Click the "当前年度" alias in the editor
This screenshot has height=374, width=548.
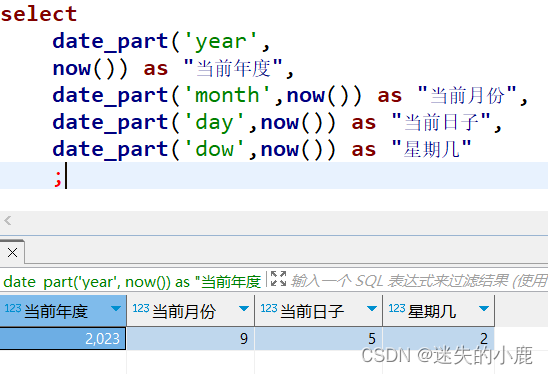pyautogui.click(x=233, y=68)
